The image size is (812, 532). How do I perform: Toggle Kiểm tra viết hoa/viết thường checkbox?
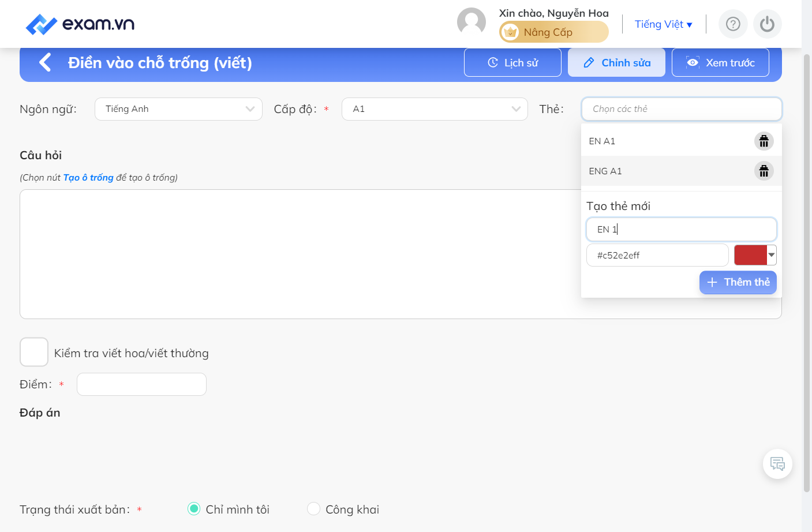coord(34,352)
